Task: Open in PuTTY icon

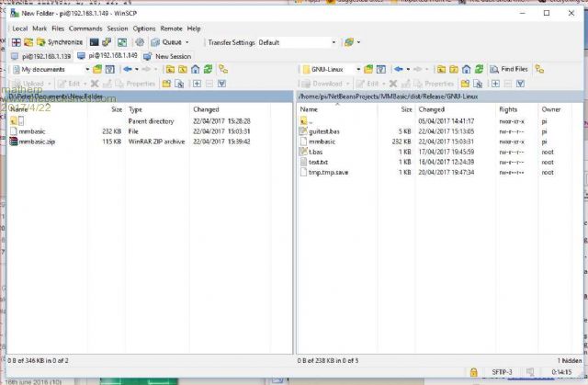Action: 107,42
